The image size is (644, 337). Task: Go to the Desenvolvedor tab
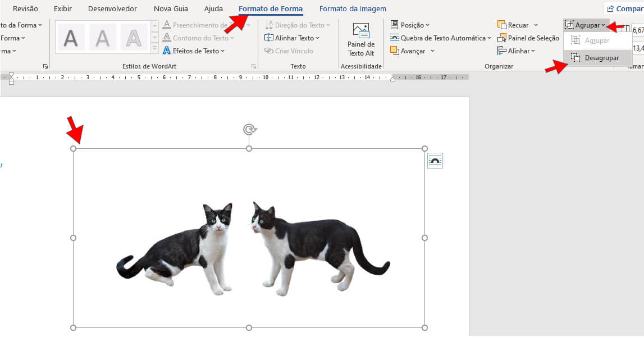tap(112, 8)
